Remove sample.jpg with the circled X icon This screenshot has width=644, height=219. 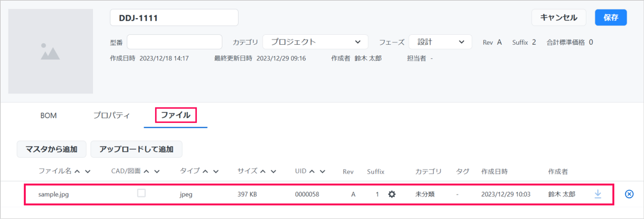click(x=629, y=194)
